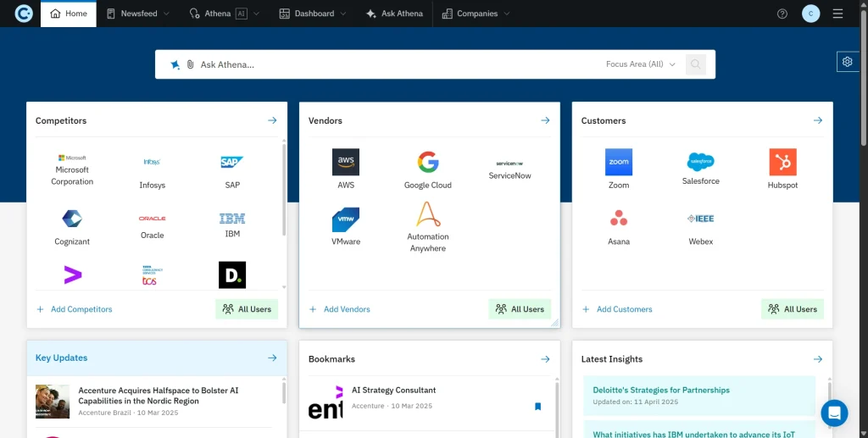The image size is (868, 438).
Task: Click the Competitors panel scrollbar
Action: point(285,191)
